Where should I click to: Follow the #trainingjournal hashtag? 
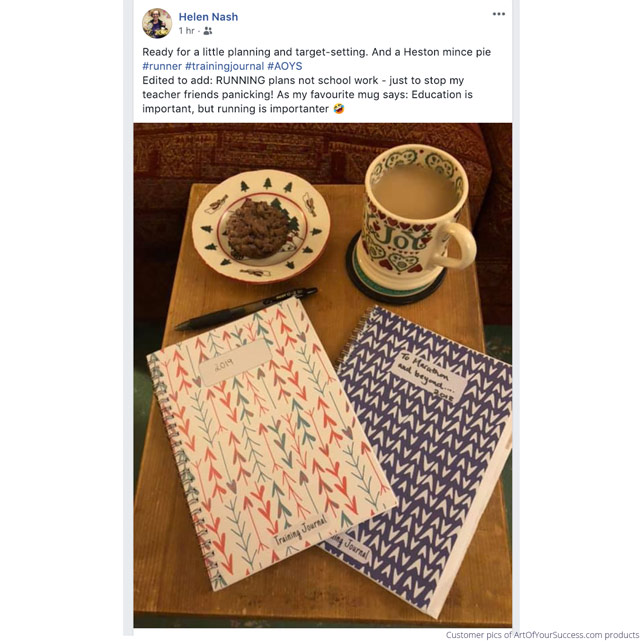224,66
